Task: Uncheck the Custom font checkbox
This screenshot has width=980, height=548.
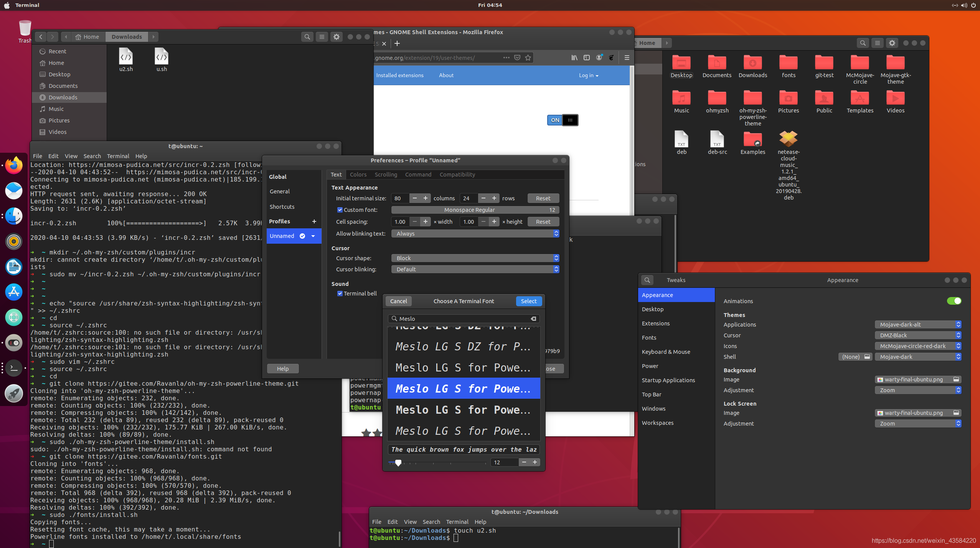Action: pyautogui.click(x=340, y=210)
